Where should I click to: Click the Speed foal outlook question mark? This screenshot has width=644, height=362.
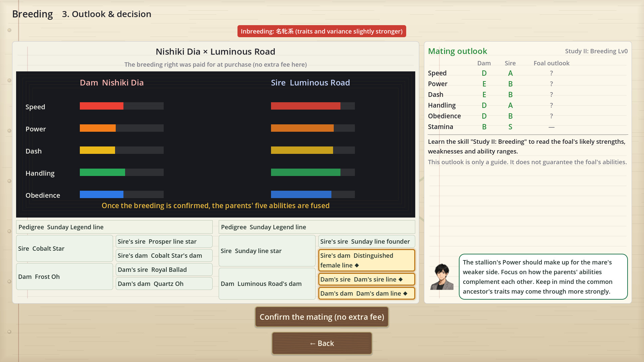pos(551,73)
